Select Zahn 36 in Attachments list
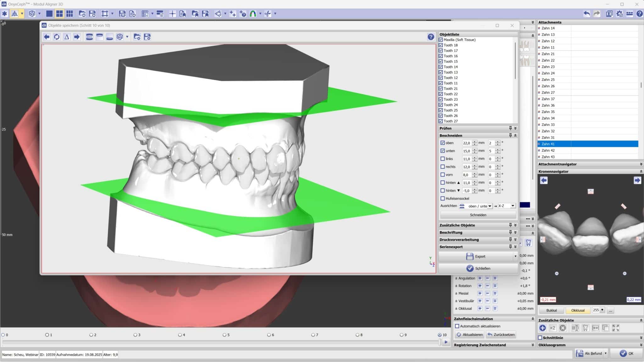644x362 pixels. click(x=548, y=105)
